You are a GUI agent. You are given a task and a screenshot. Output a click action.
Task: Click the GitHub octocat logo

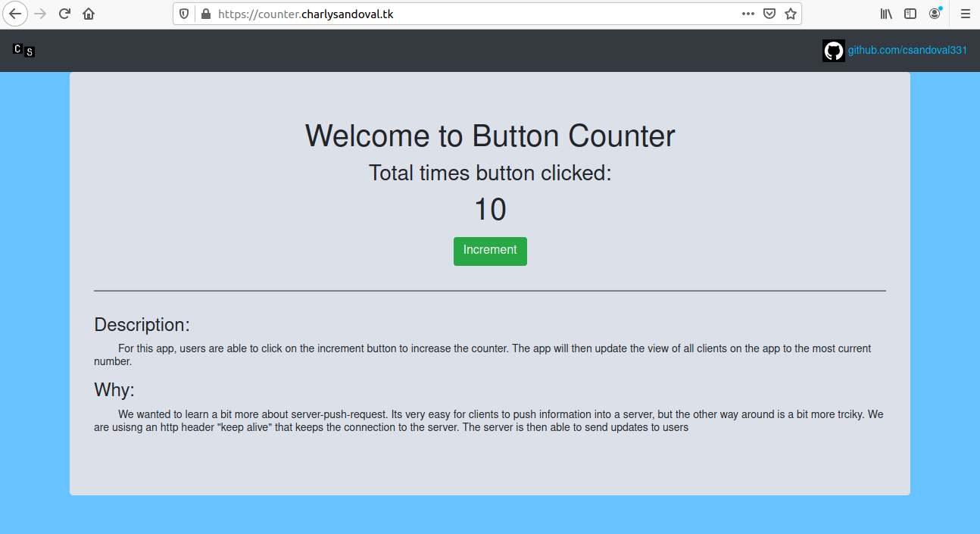[833, 51]
